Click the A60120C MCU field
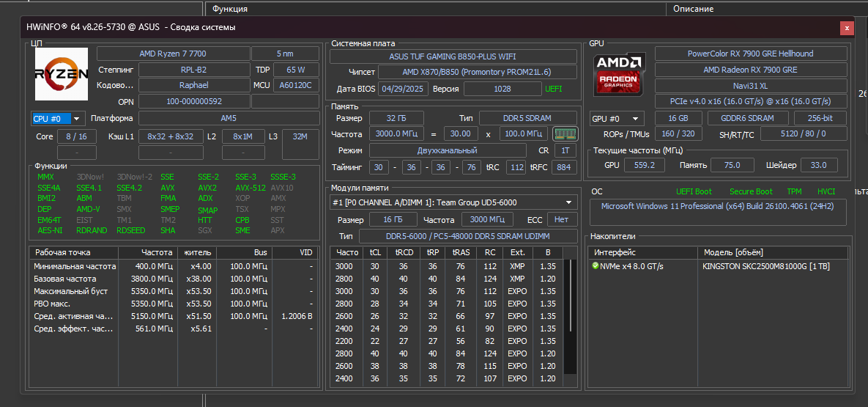Screen dimensions: 868x407 point(296,85)
